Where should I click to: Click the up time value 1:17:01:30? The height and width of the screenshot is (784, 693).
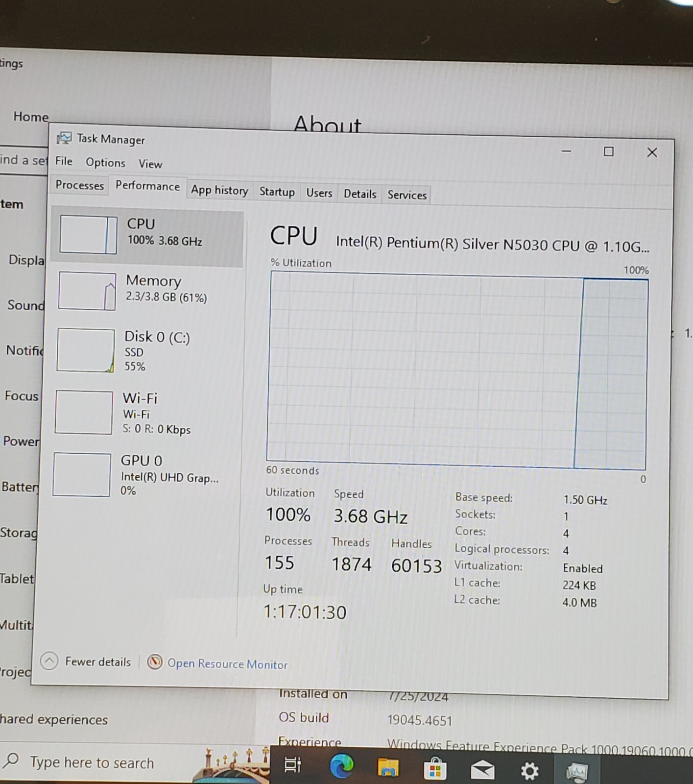(x=305, y=612)
